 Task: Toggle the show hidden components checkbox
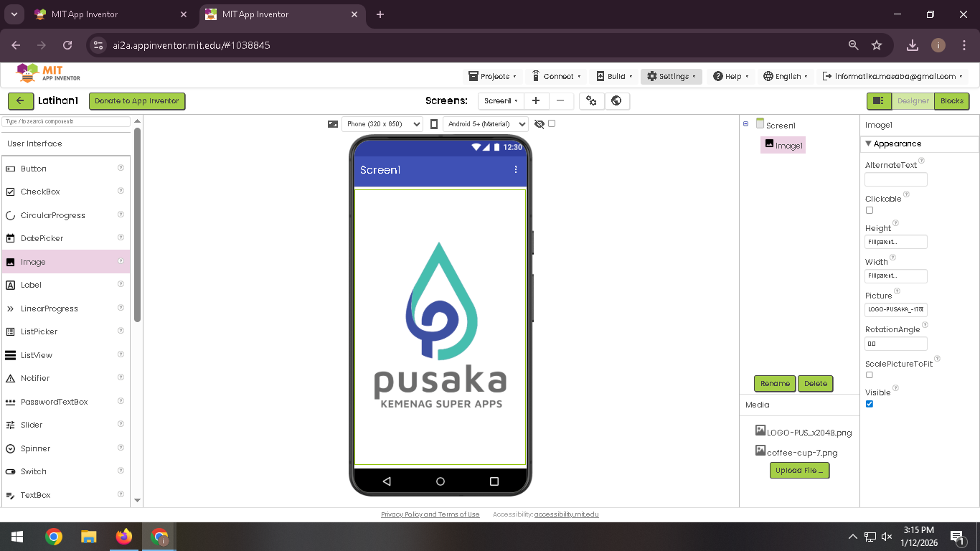pos(552,123)
